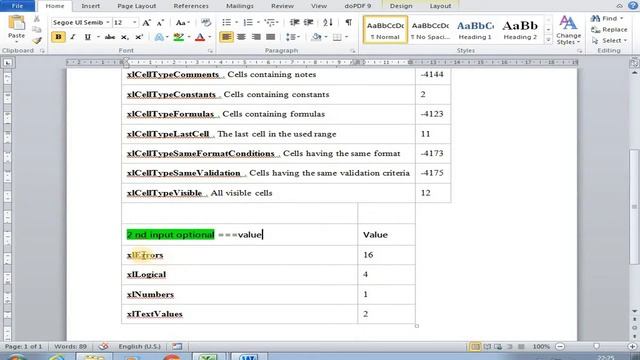This screenshot has height=360, width=640.
Task: Apply the Normal style
Action: coord(385,29)
